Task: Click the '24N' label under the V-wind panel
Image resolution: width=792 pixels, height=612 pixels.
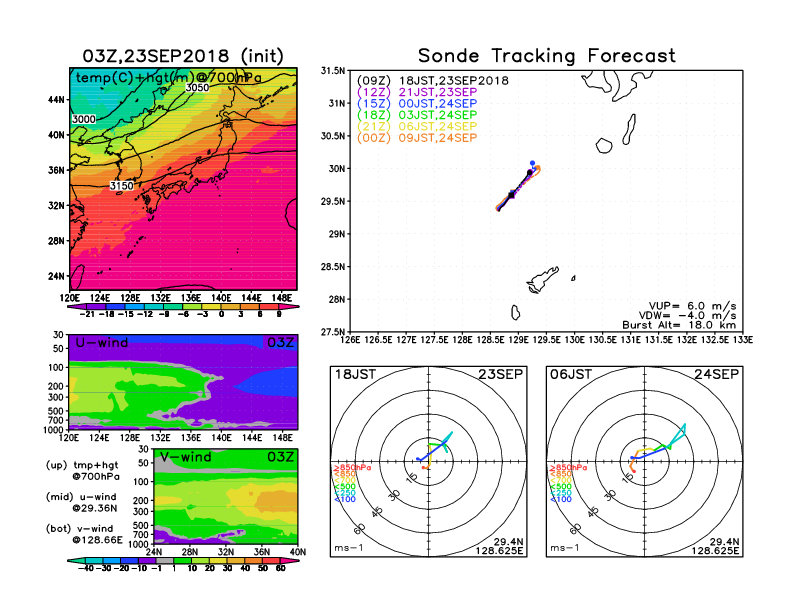Action: (x=154, y=552)
